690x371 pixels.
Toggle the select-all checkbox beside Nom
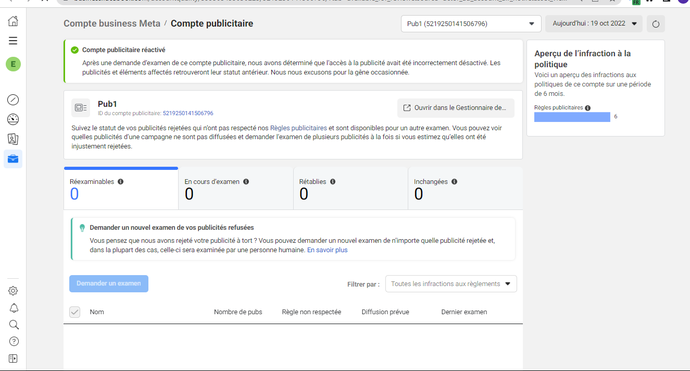pyautogui.click(x=75, y=312)
